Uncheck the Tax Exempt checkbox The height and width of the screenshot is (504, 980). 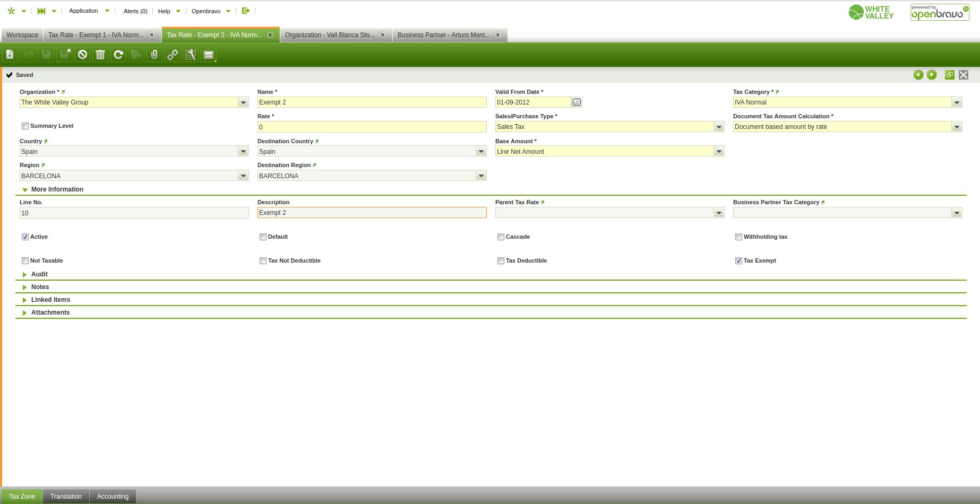pyautogui.click(x=738, y=260)
